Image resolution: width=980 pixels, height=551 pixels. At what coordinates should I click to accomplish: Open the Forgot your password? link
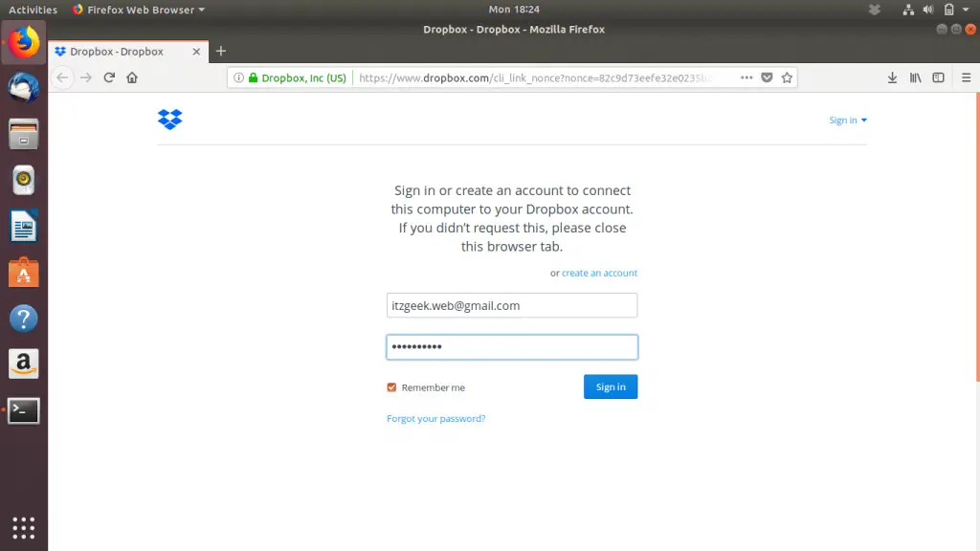pos(436,419)
